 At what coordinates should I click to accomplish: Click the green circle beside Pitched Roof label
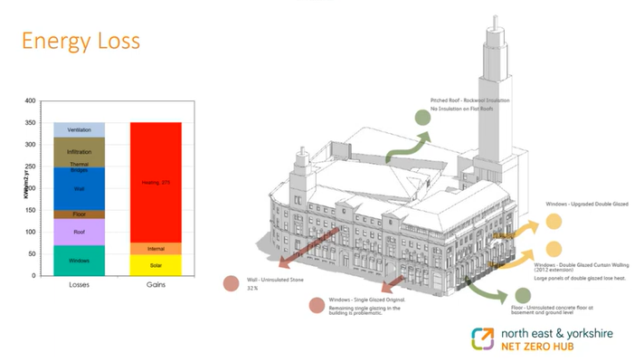(x=422, y=116)
